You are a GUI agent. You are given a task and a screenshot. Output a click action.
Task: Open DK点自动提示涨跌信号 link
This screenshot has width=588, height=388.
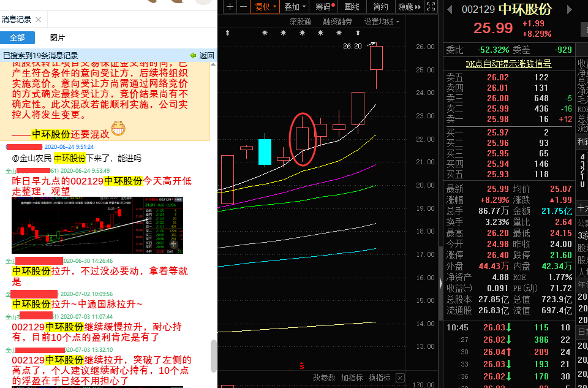(x=508, y=64)
